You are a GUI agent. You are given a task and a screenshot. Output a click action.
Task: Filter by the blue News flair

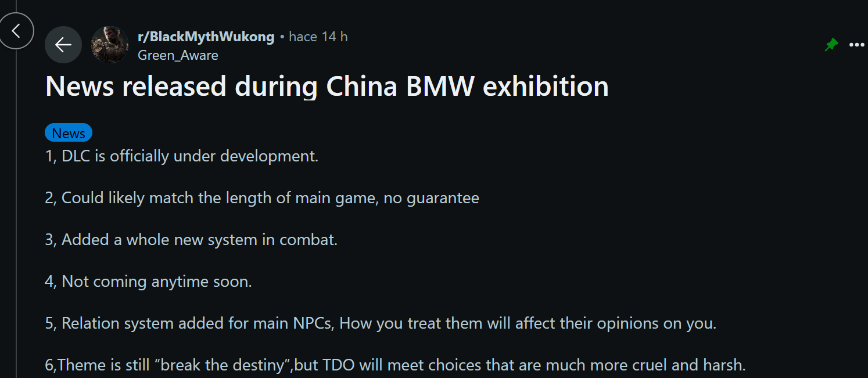69,133
